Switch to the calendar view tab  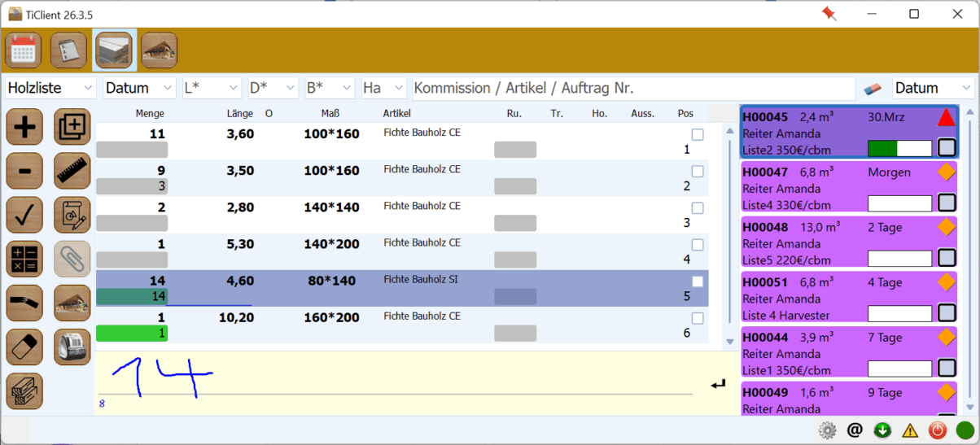[x=24, y=50]
